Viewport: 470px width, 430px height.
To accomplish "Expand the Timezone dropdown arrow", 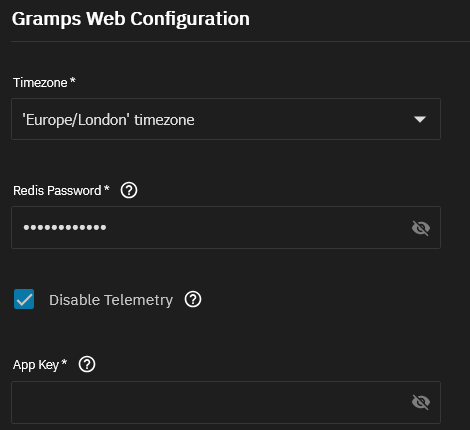I will point(420,119).
